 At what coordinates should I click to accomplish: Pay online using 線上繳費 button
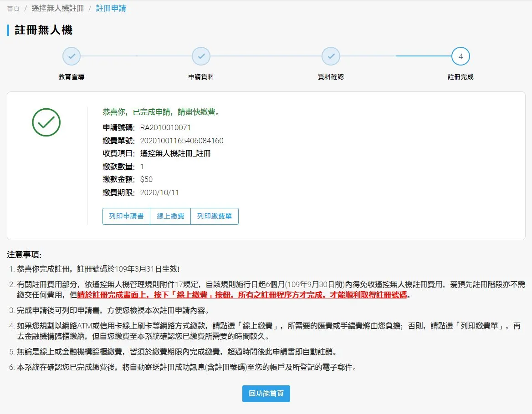coord(170,216)
